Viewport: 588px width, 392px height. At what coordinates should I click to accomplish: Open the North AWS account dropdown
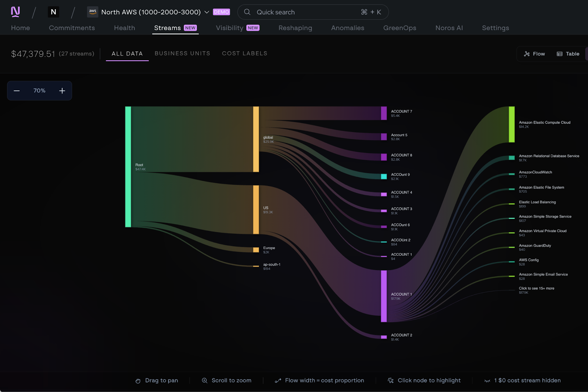point(206,12)
